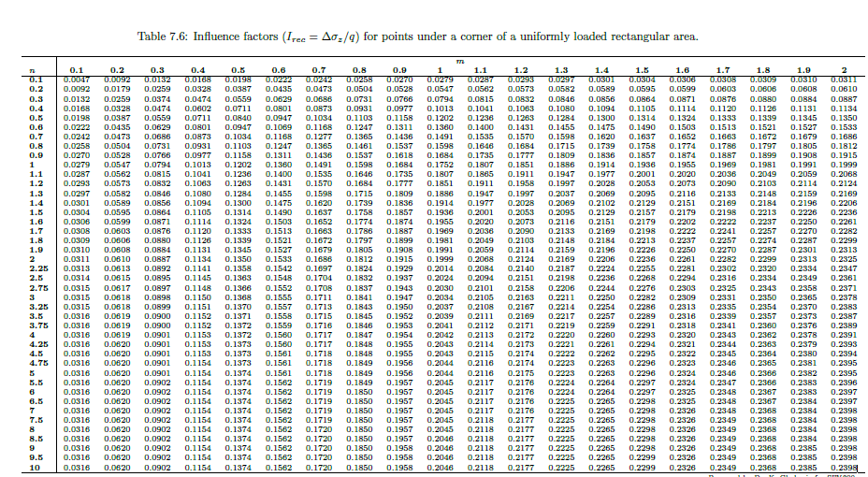Viewport: 868px width, 477px height.
Task: Select column header m = 1.5
Action: pyautogui.click(x=643, y=70)
